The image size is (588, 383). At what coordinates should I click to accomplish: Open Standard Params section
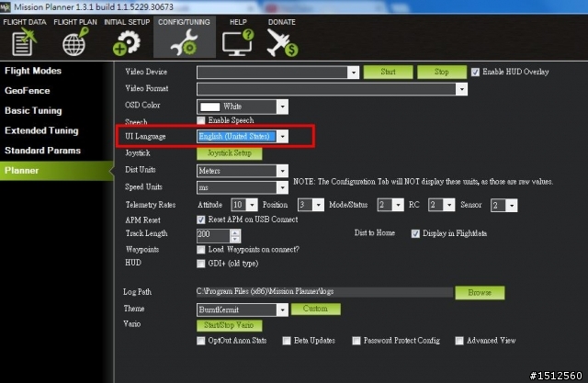point(42,151)
